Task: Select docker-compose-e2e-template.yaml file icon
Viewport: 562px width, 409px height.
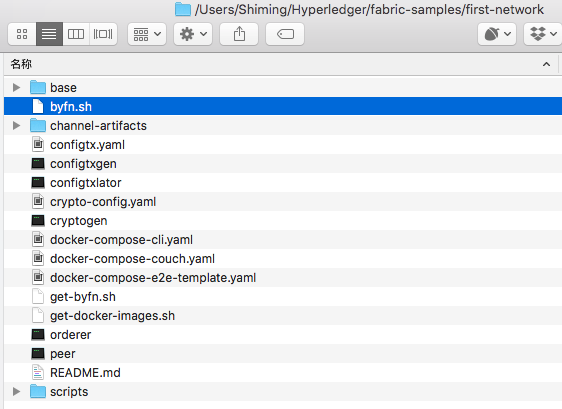Action: [38, 277]
